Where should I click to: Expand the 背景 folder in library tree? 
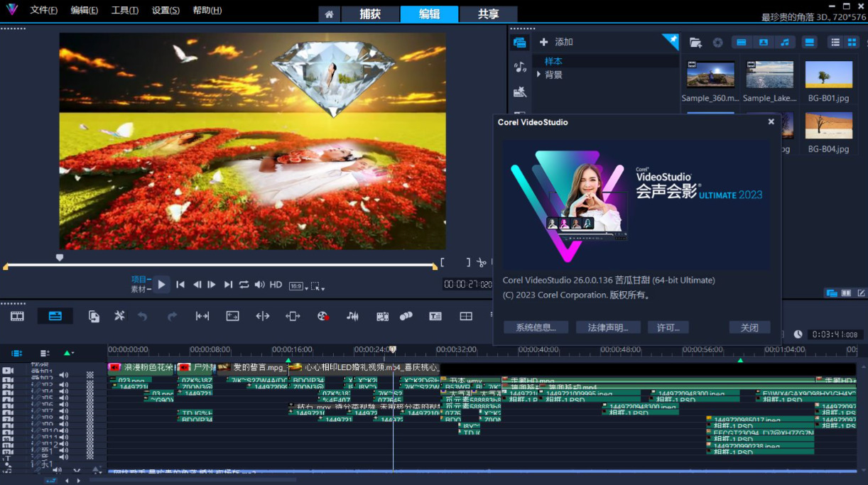pyautogui.click(x=539, y=75)
